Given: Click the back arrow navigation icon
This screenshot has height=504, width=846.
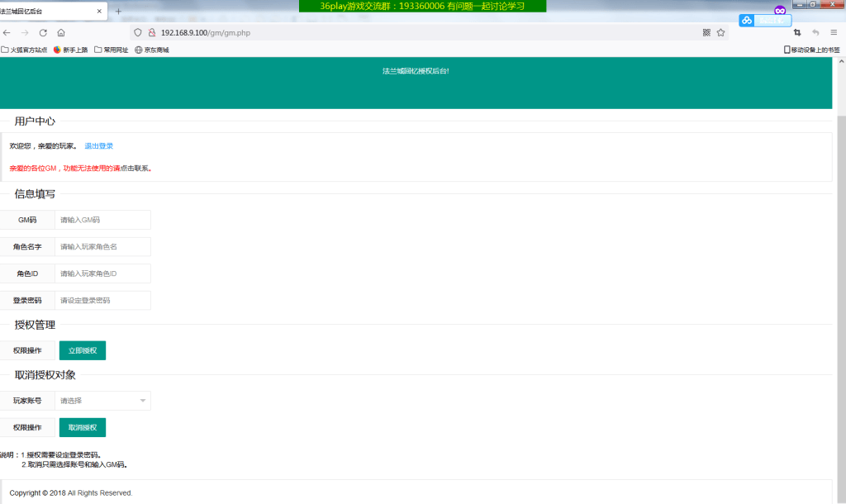Looking at the screenshot, I should [x=7, y=33].
